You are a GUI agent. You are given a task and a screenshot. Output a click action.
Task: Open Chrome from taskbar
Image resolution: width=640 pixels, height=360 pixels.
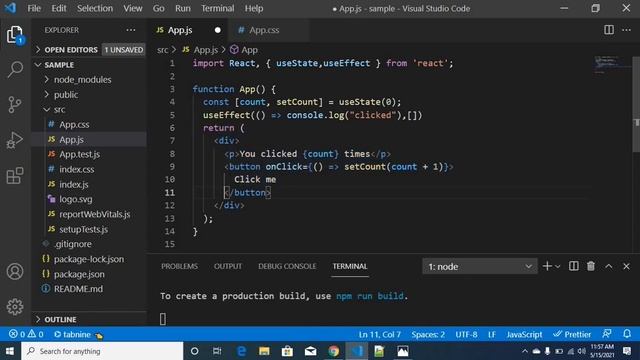click(x=333, y=351)
